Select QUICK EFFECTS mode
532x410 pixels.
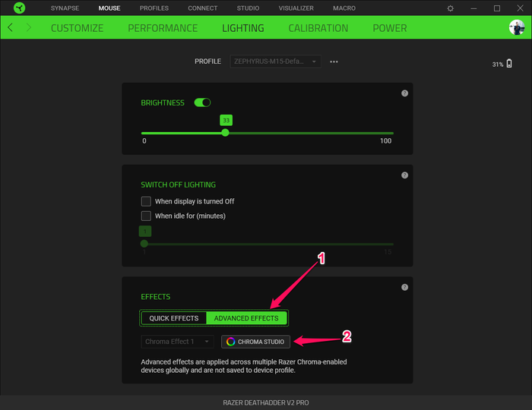[174, 318]
